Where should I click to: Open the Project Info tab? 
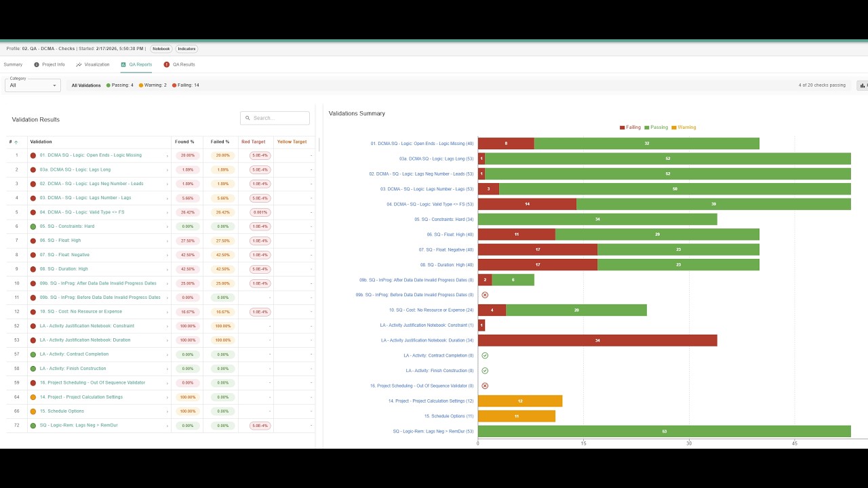tap(50, 64)
